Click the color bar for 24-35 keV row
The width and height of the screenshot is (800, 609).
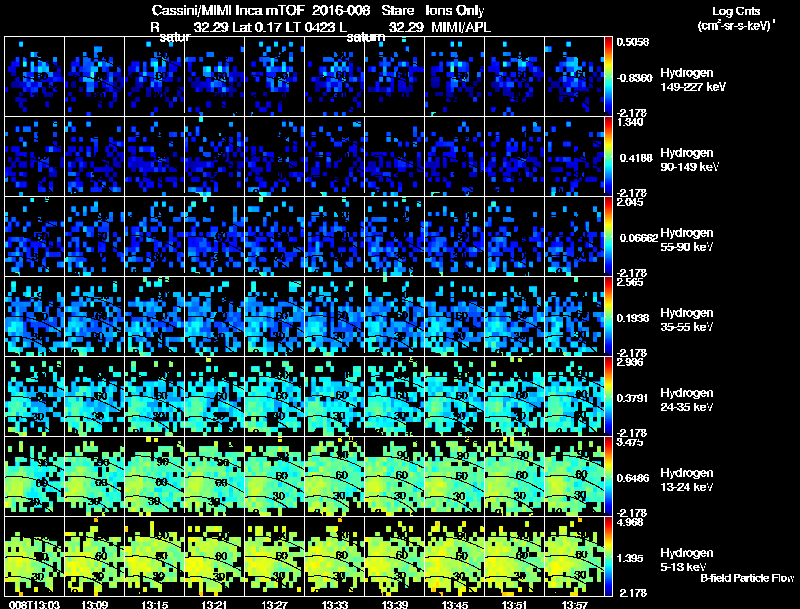608,395
